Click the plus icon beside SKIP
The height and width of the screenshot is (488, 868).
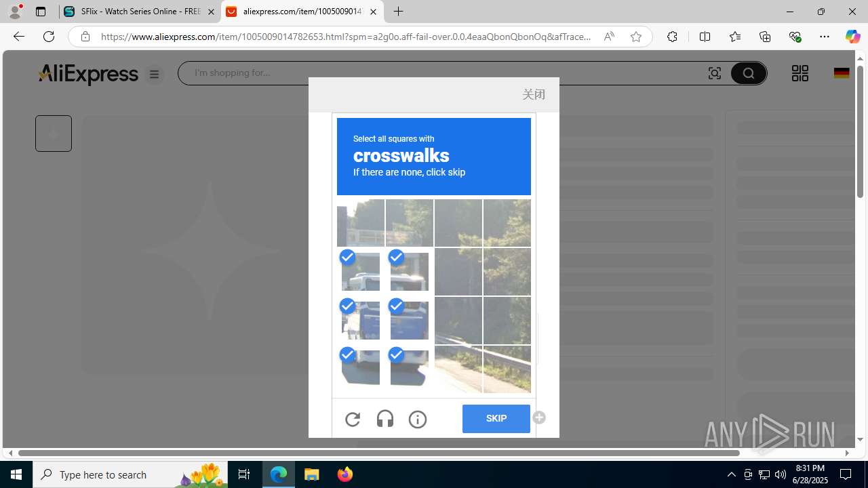(x=539, y=418)
